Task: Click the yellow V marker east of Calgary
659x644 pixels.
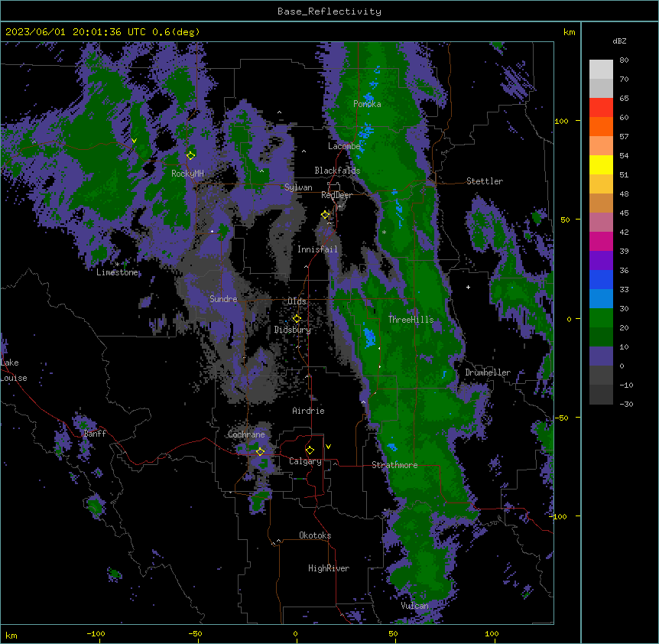Action: pos(328,447)
